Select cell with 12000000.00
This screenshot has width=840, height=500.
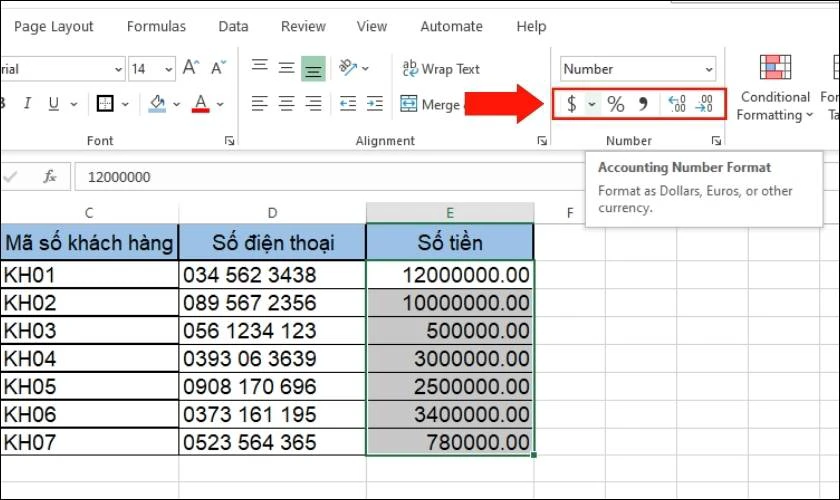pos(450,275)
